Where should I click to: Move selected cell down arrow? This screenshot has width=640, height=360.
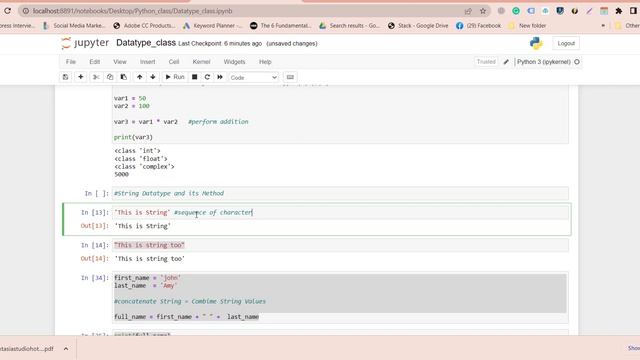tap(153, 77)
